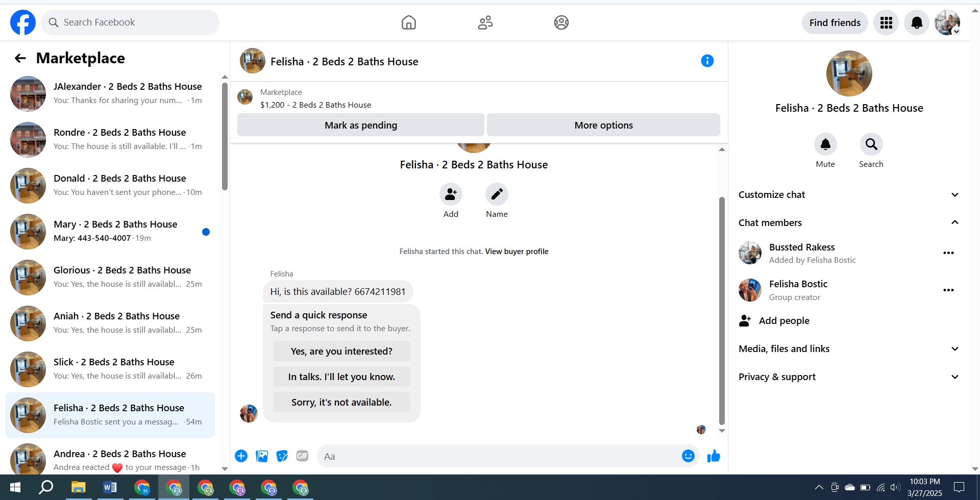Open the account profile picture menu
The width and height of the screenshot is (980, 500).
[x=947, y=22]
